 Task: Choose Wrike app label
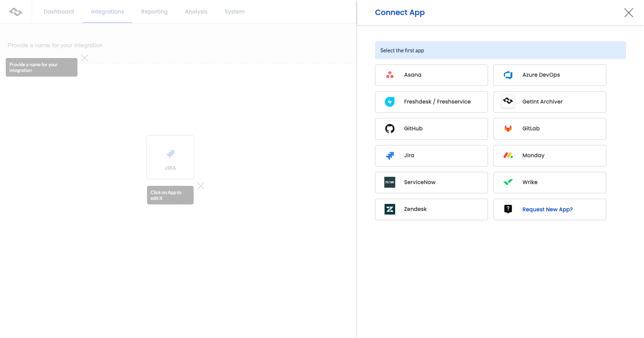(530, 182)
